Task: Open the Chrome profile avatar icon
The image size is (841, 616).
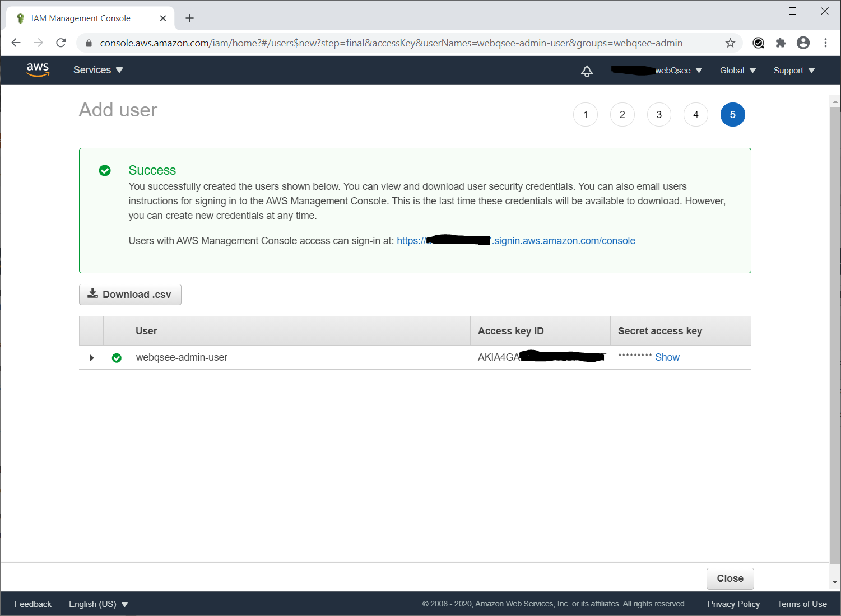Action: click(803, 43)
